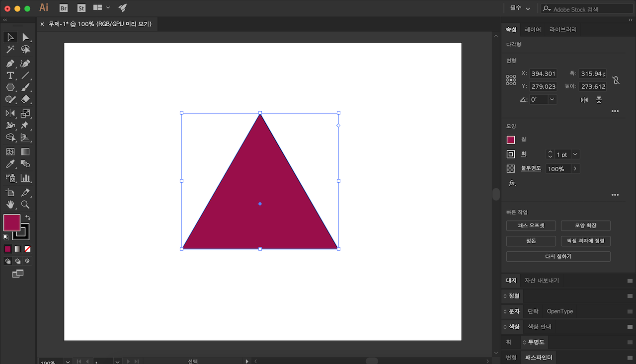This screenshot has height=364, width=636.
Task: Select the Perspective Grid tool
Action: [x=26, y=138]
